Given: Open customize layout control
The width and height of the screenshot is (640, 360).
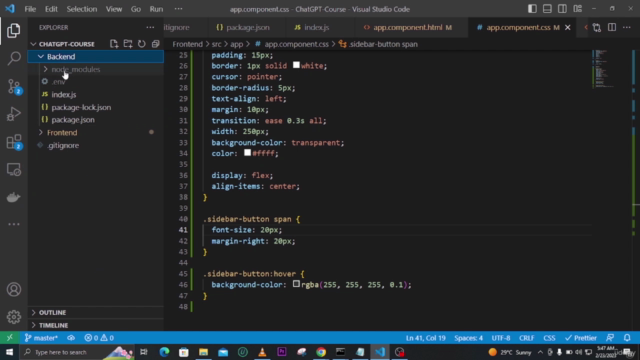Looking at the screenshot, I should tap(578, 9).
